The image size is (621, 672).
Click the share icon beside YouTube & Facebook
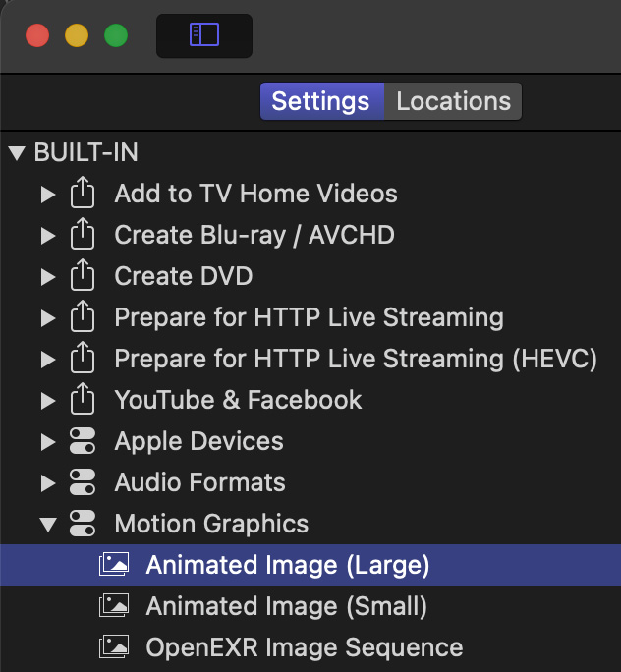pos(83,401)
